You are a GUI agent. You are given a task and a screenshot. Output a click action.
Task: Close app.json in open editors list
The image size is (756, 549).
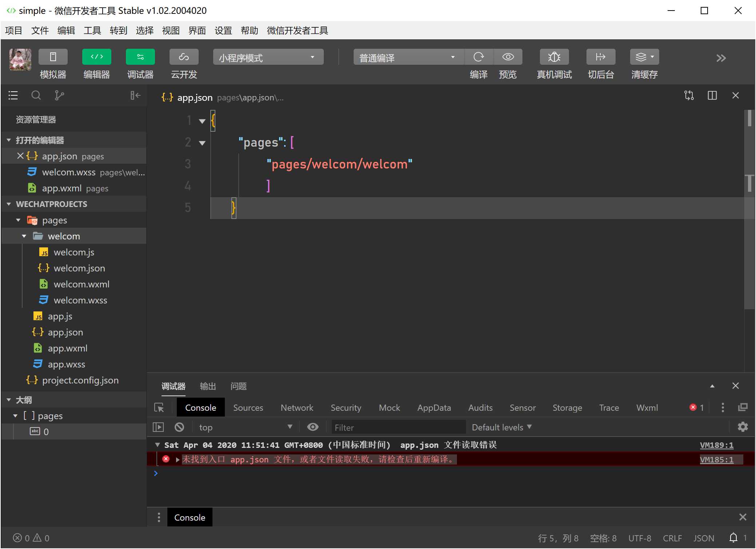20,156
